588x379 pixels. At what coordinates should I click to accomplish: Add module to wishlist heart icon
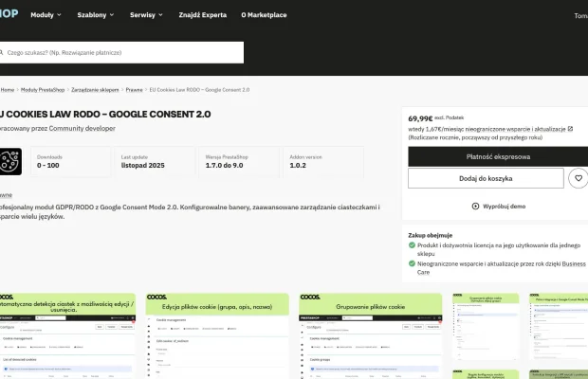(x=579, y=178)
